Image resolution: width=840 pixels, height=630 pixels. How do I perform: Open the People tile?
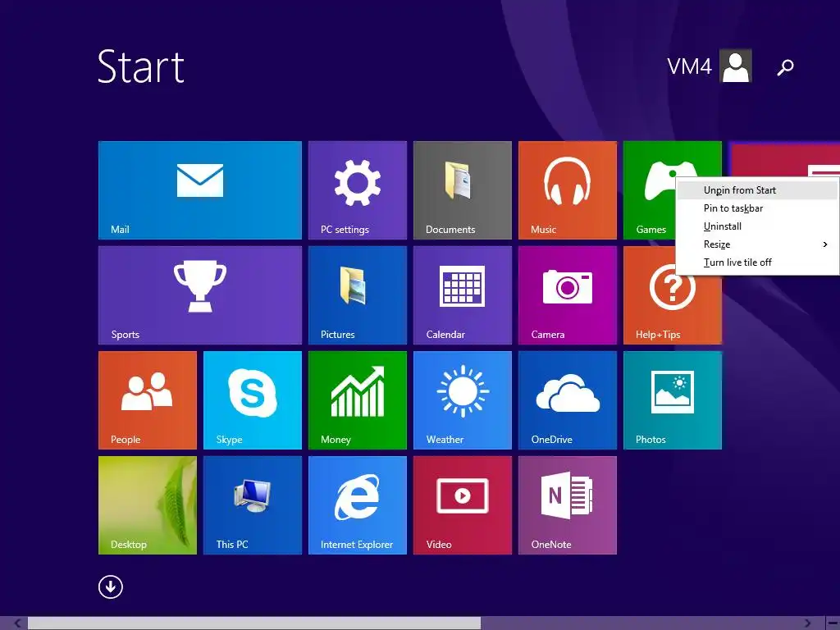point(148,400)
